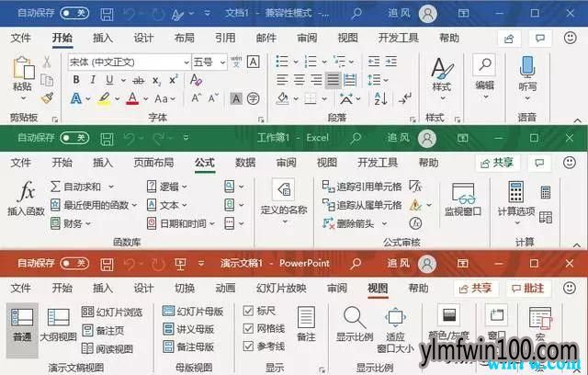Uncheck the Ruler checkbox in PowerPoint
The width and height of the screenshot is (588, 375).
(248, 311)
